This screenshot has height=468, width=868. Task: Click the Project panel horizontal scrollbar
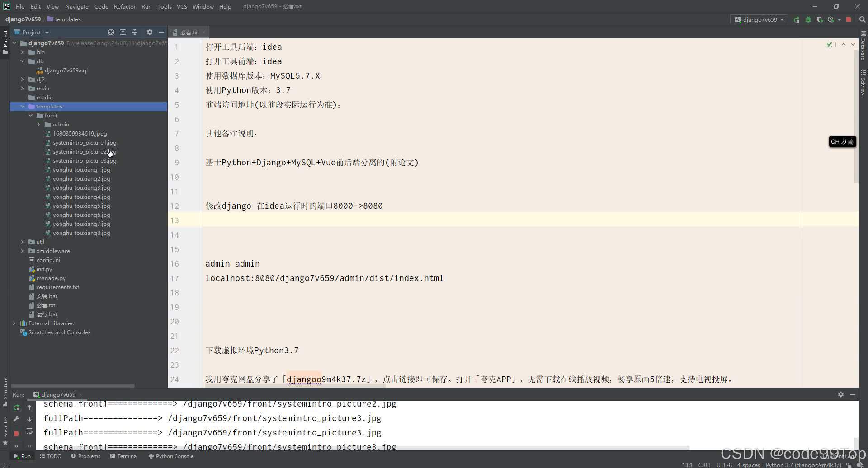(72, 385)
